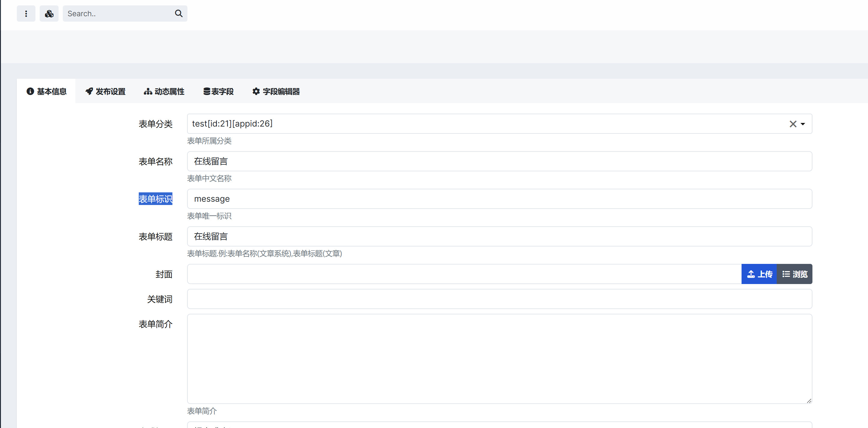This screenshot has height=428, width=868.
Task: Open the 发布设置 tab
Action: [x=105, y=91]
